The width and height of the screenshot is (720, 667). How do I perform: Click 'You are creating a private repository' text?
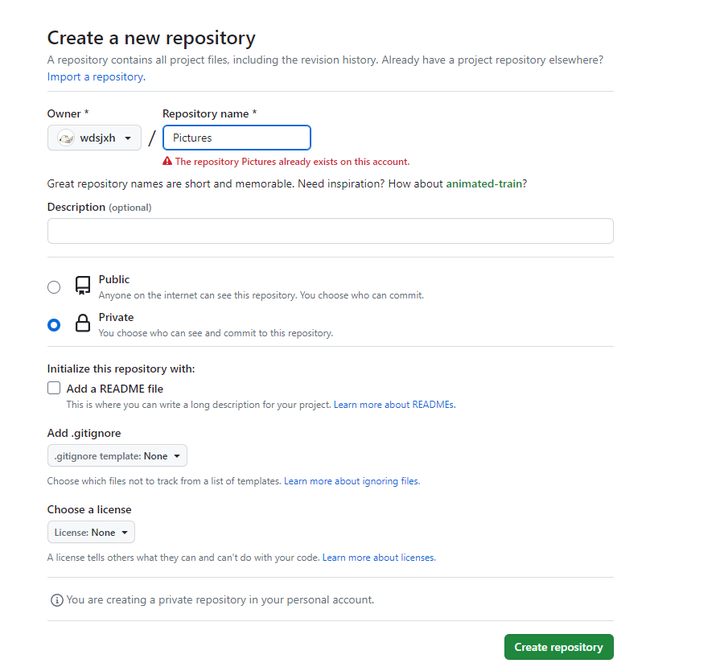coord(220,600)
